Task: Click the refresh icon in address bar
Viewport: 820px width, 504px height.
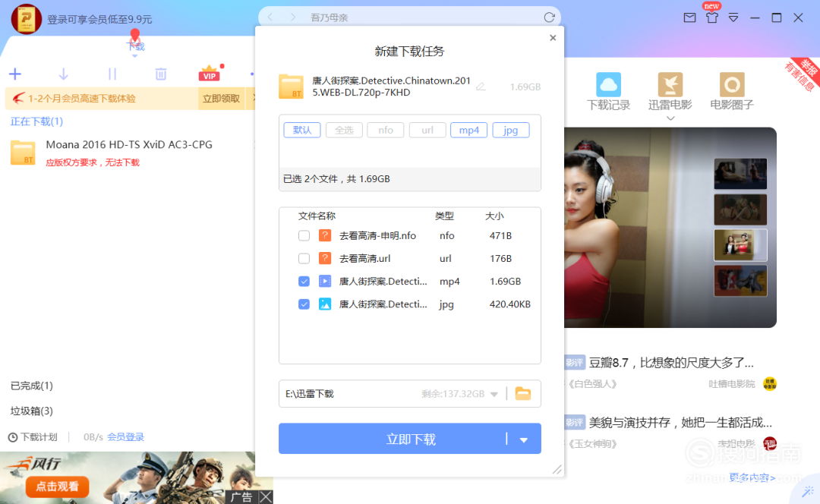Action: click(x=549, y=17)
